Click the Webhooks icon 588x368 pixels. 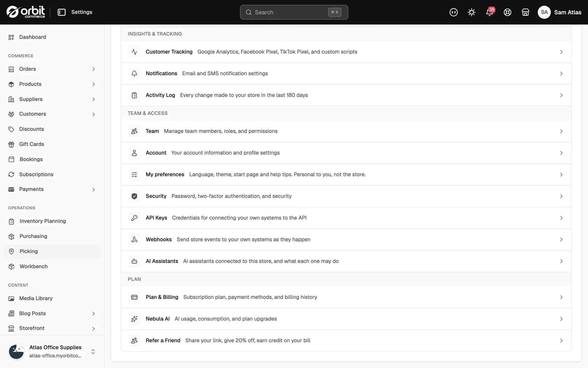pos(134,239)
